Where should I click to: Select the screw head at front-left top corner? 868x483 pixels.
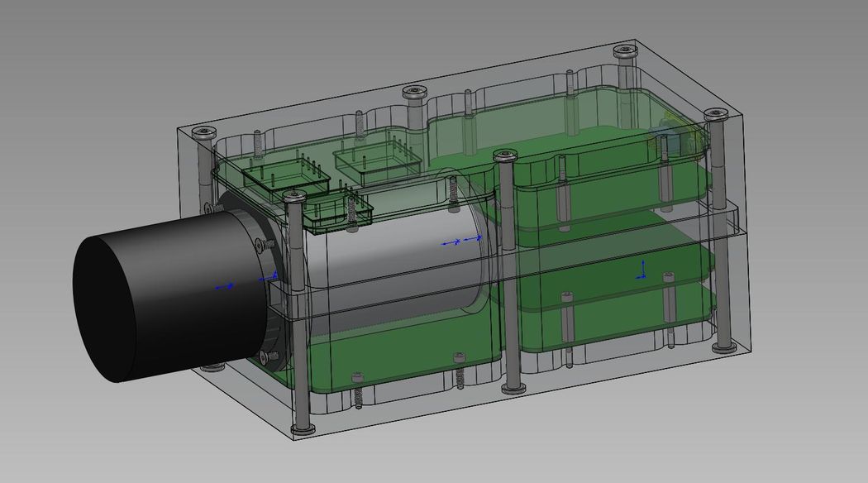(x=202, y=132)
